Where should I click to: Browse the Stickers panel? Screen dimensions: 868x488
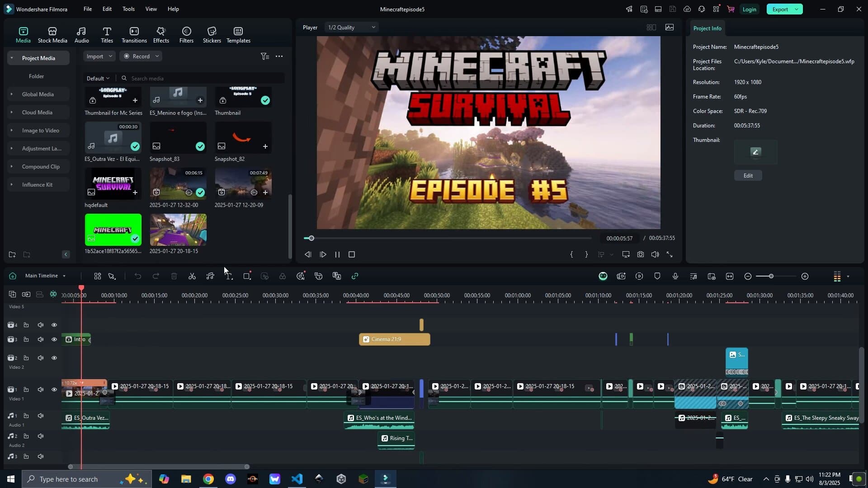click(212, 34)
